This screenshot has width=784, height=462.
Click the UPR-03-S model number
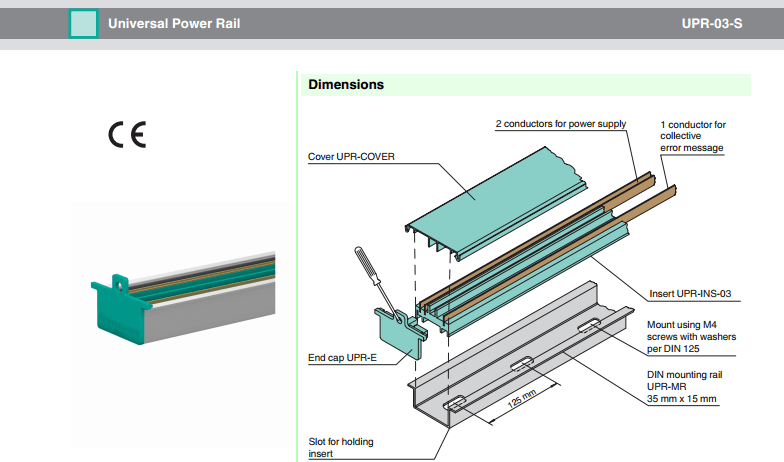[711, 23]
